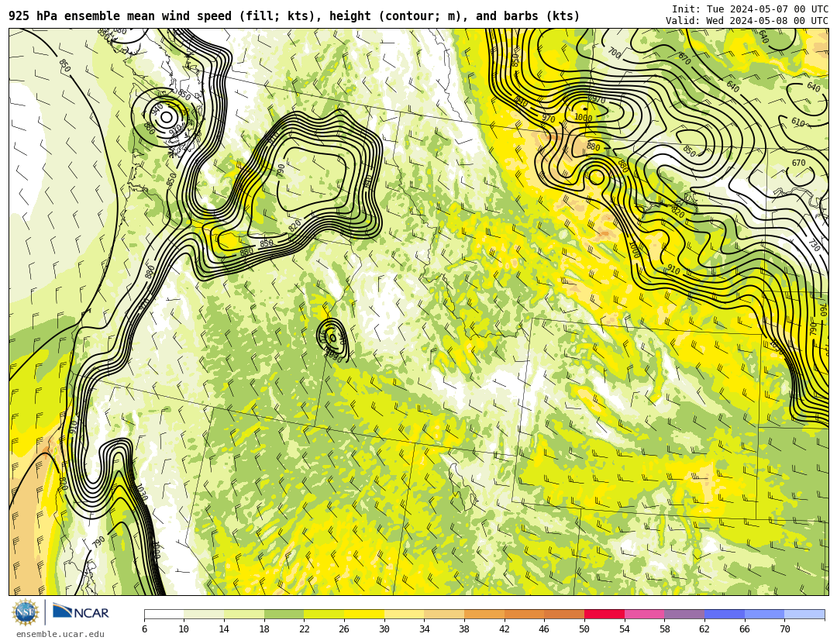
Task: Click the colorbar tick label '58'
Action: click(664, 629)
